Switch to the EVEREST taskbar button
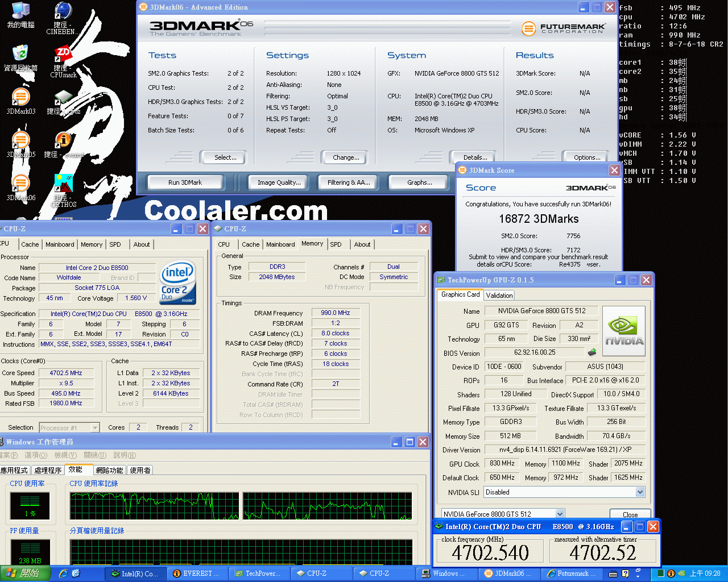The width and height of the screenshot is (728, 582). point(196,573)
